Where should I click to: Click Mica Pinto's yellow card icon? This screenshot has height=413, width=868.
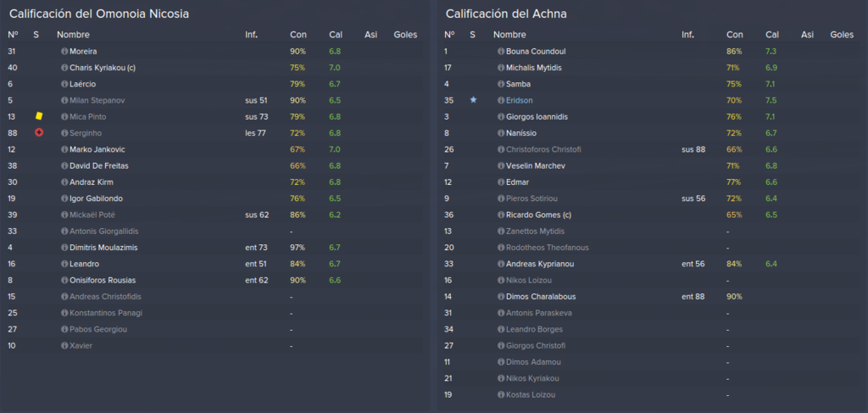click(x=39, y=116)
